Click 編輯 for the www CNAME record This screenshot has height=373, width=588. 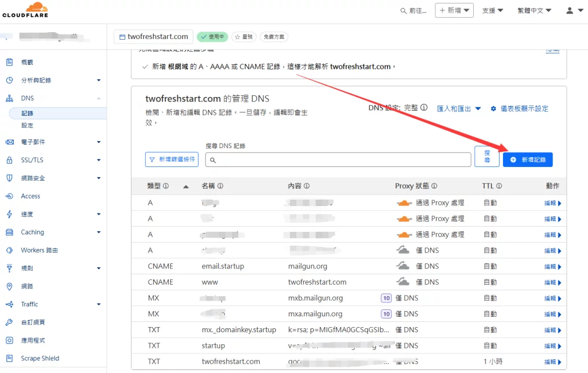tap(553, 282)
